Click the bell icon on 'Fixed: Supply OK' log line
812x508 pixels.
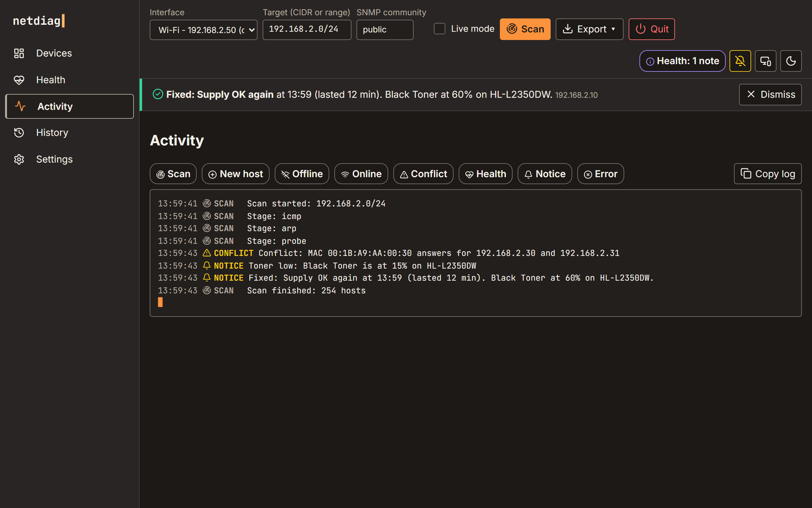207,277
